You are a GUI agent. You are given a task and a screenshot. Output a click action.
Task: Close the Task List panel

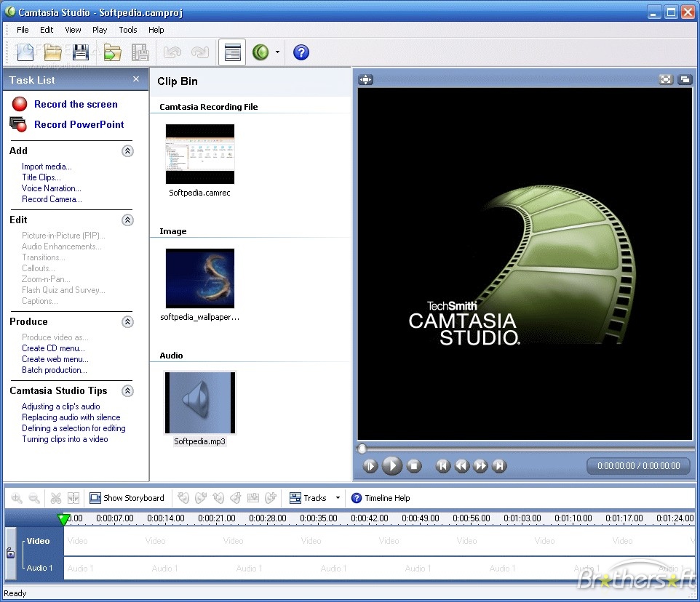(x=136, y=79)
